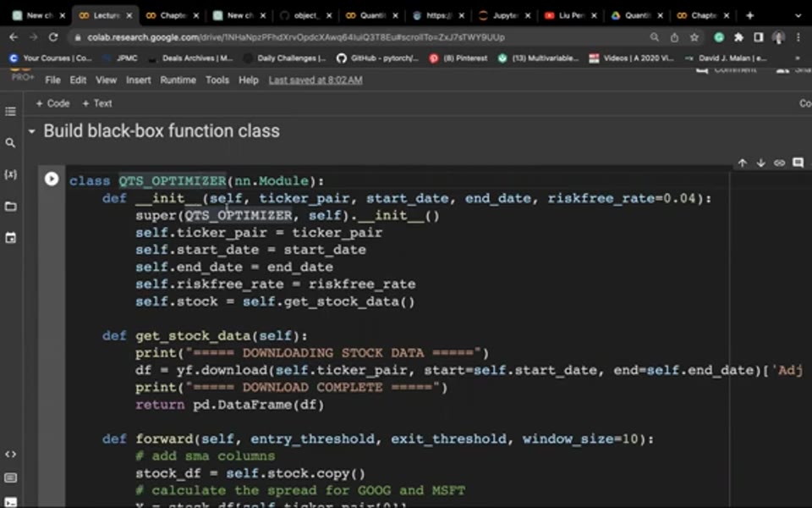The height and width of the screenshot is (508, 812).
Task: Open the Files folder icon in sidebar
Action: [10, 207]
